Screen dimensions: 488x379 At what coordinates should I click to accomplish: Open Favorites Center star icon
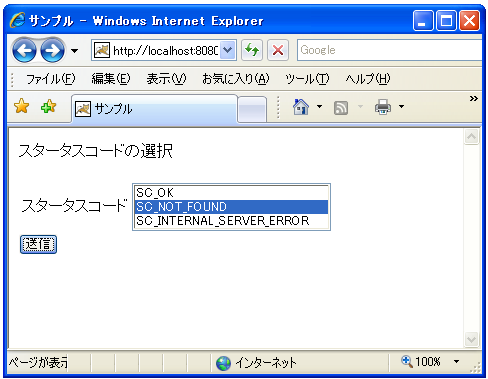tap(21, 106)
